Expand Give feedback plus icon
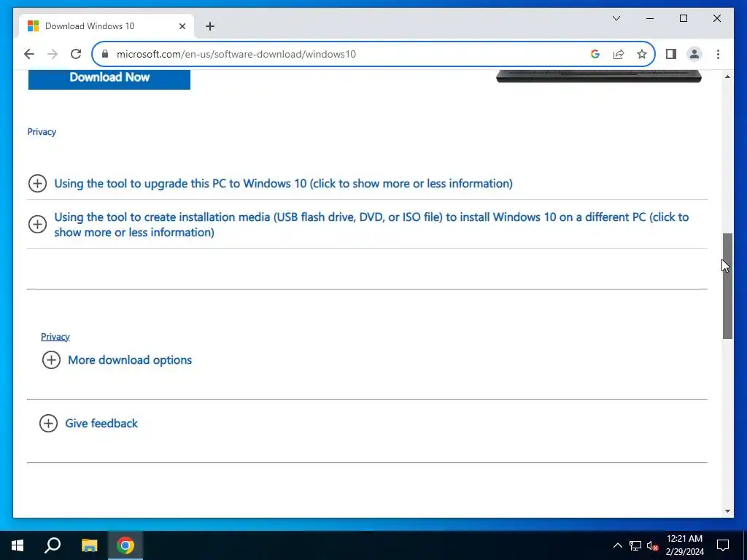This screenshot has width=747, height=560. tap(48, 424)
